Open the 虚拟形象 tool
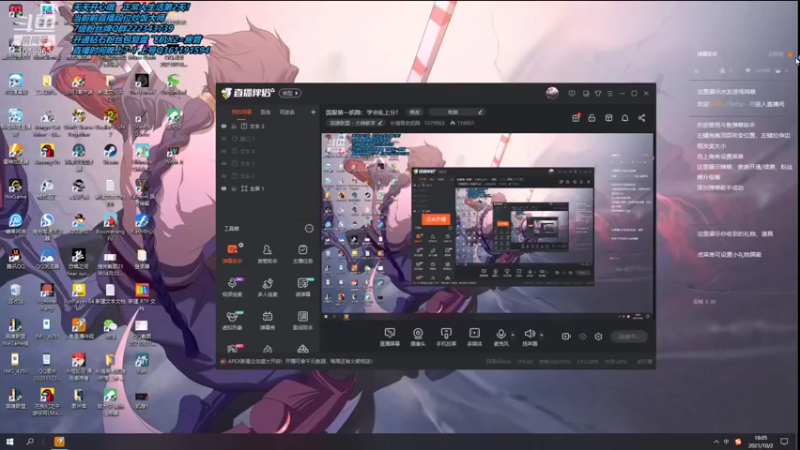The image size is (800, 450). pyautogui.click(x=232, y=320)
